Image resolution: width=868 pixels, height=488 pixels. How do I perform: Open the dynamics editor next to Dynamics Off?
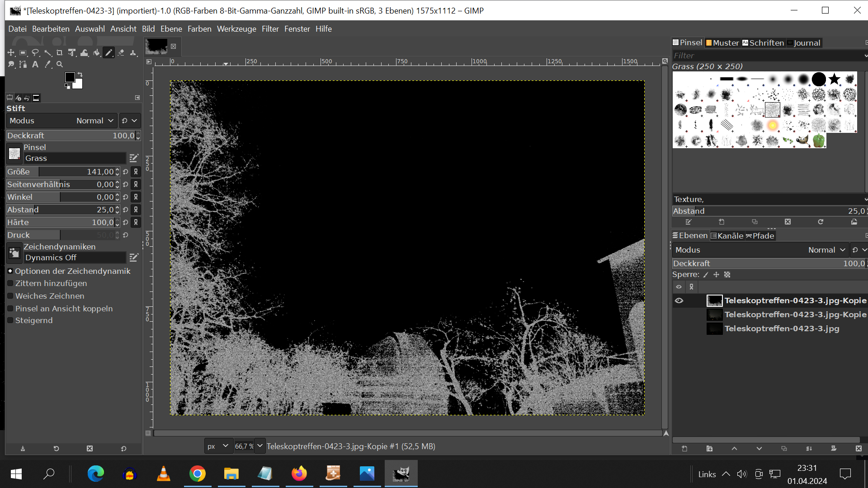pyautogui.click(x=134, y=258)
